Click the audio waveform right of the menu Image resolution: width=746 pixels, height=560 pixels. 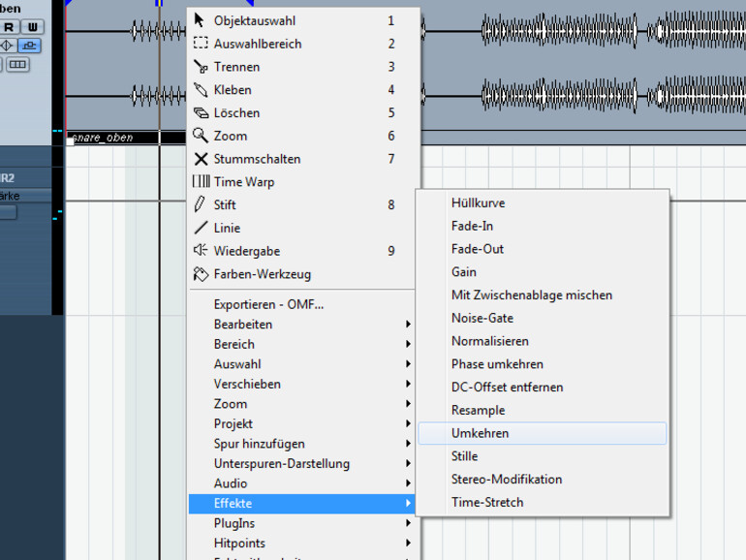(583, 64)
